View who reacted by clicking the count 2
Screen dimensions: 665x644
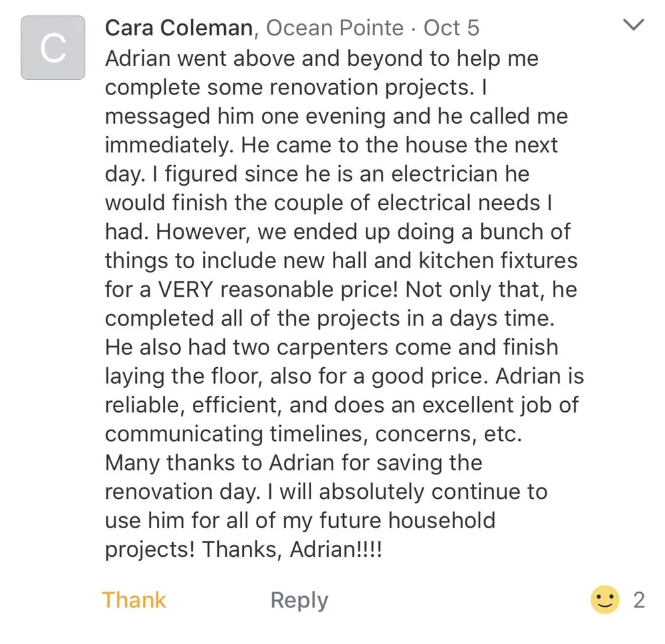point(638,599)
